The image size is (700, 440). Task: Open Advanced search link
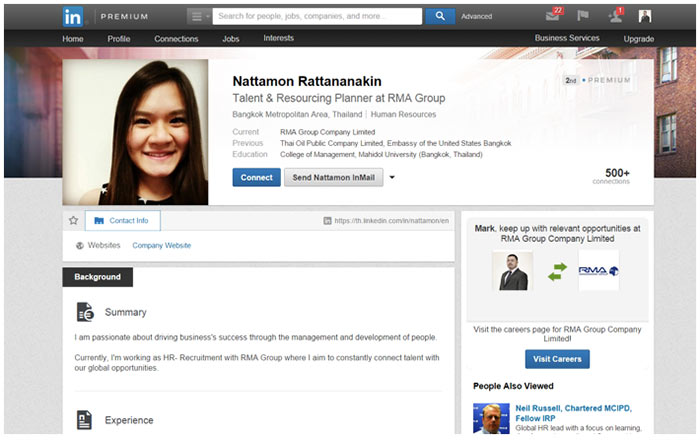(476, 17)
